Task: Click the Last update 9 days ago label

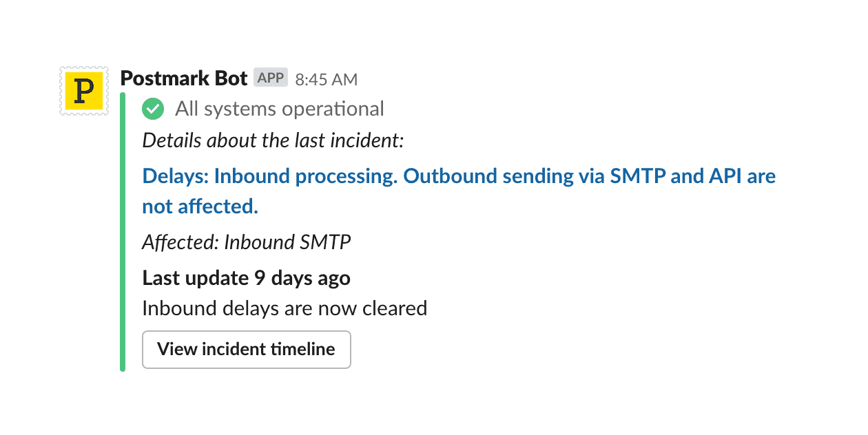Action: tap(246, 278)
